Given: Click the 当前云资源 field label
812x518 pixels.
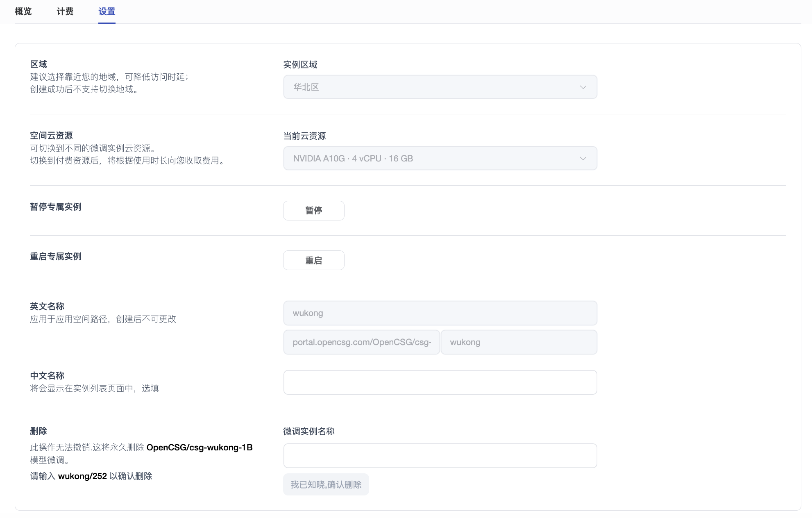Looking at the screenshot, I should click(x=304, y=136).
